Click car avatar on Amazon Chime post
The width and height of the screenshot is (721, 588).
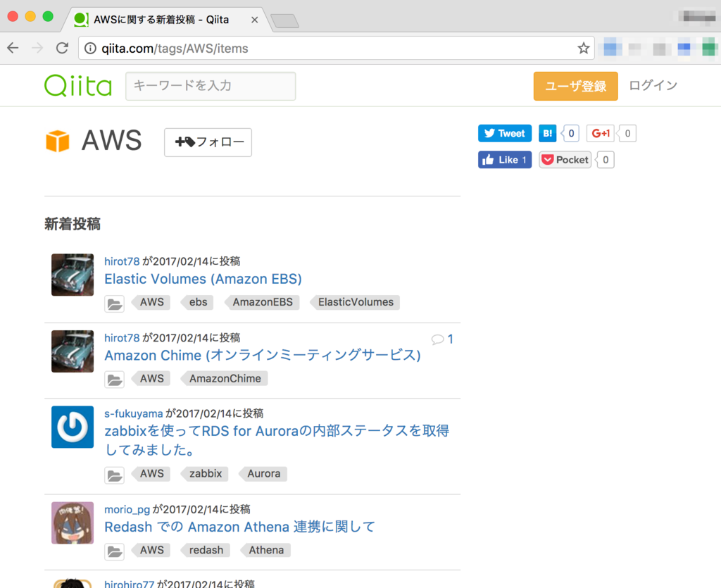point(73,351)
